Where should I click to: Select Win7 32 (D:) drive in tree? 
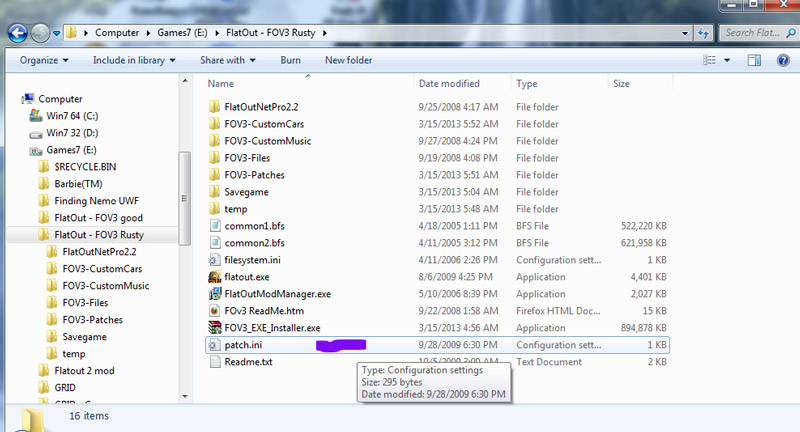click(72, 133)
